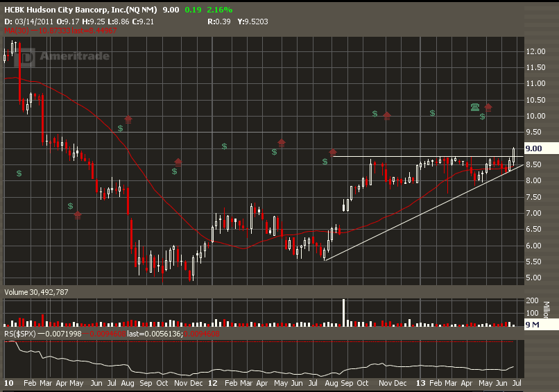This screenshot has width=559, height=392.
Task: Click the last price 9.00 in header
Action: (x=171, y=10)
